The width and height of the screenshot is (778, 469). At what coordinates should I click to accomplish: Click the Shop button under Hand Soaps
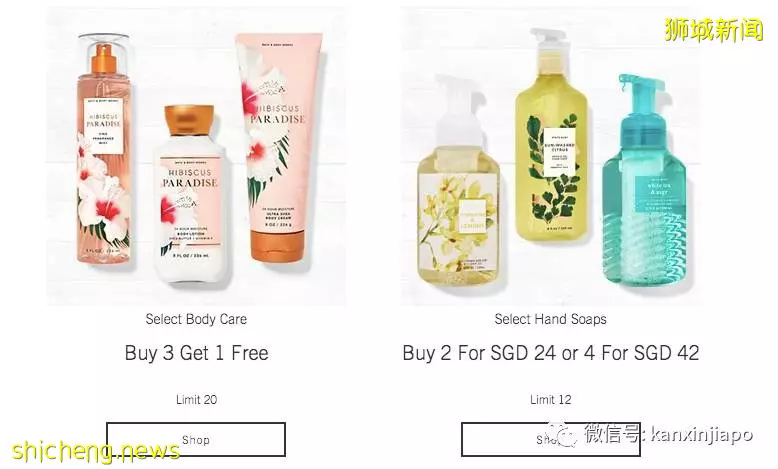550,439
